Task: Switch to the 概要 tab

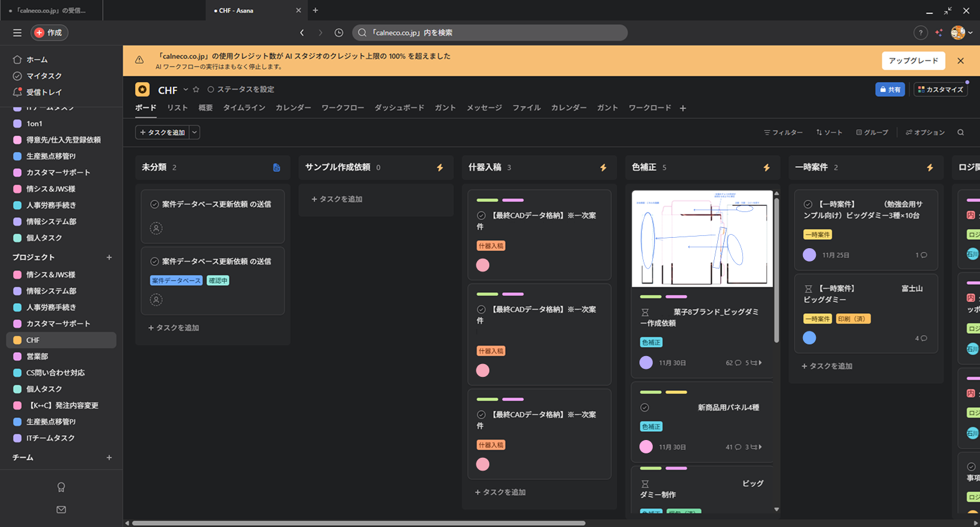Action: point(205,108)
